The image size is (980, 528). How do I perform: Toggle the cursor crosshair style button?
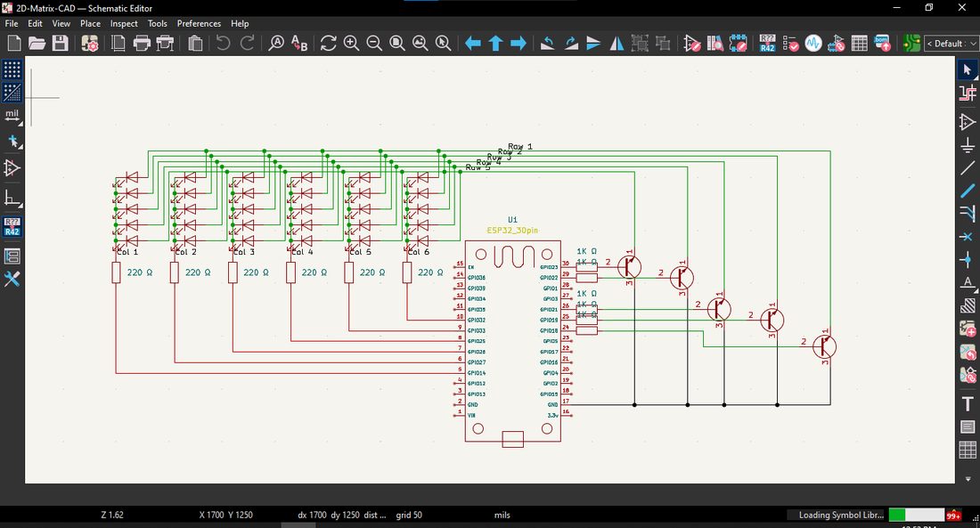(x=12, y=142)
